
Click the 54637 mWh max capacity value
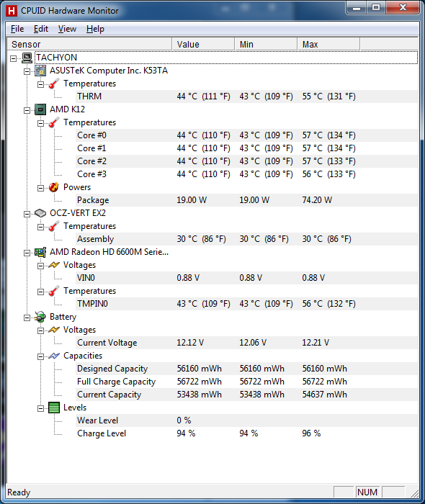click(x=324, y=395)
